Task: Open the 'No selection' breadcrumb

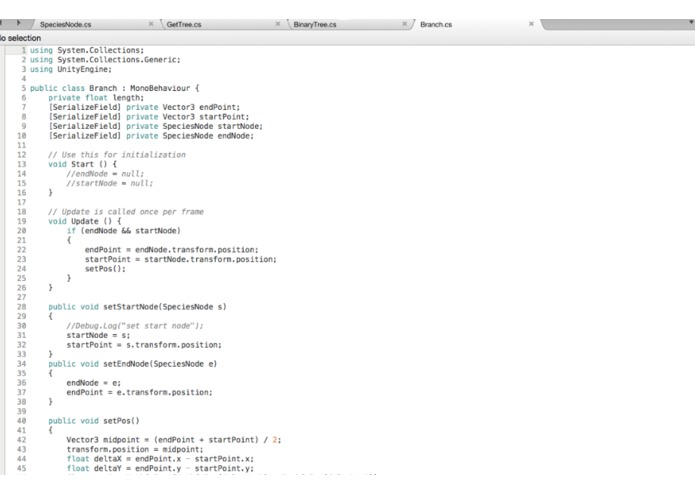Action: (x=20, y=38)
